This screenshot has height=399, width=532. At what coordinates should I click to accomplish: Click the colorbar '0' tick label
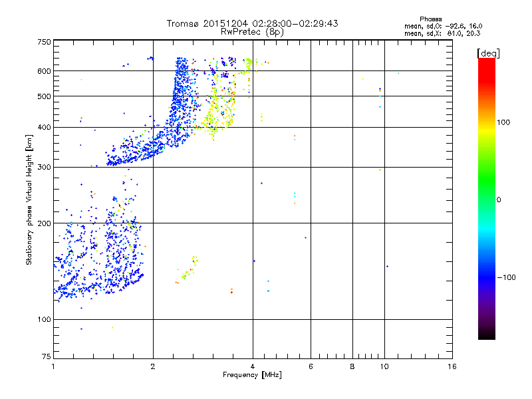point(499,200)
